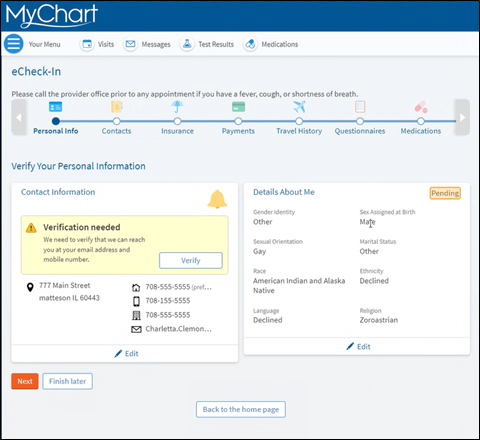Screen dimensions: 480x440
Task: Edit Contact Information
Action: point(126,354)
